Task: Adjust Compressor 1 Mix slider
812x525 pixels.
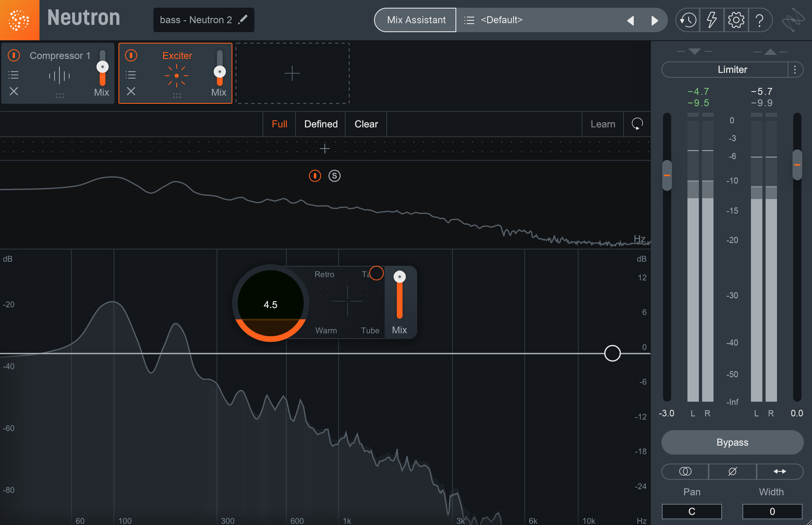Action: pos(103,67)
